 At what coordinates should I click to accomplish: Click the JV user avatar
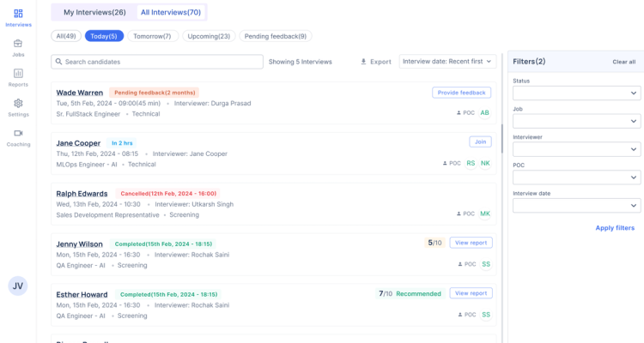pos(18,286)
